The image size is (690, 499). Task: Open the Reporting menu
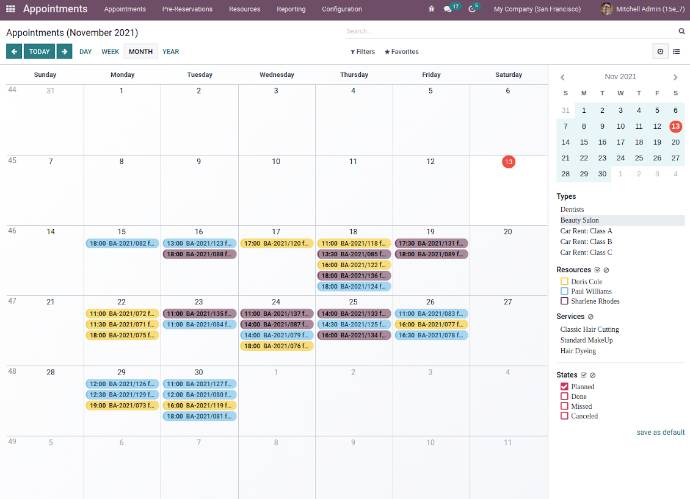coord(291,9)
